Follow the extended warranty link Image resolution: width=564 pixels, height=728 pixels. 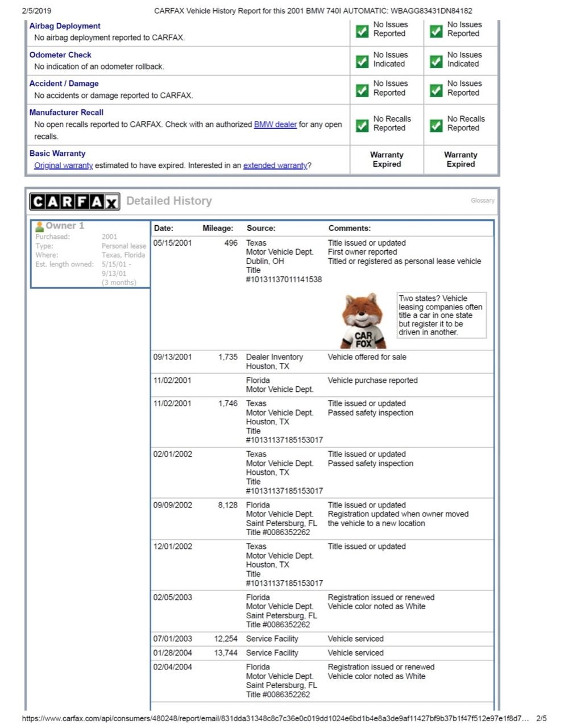(x=275, y=166)
